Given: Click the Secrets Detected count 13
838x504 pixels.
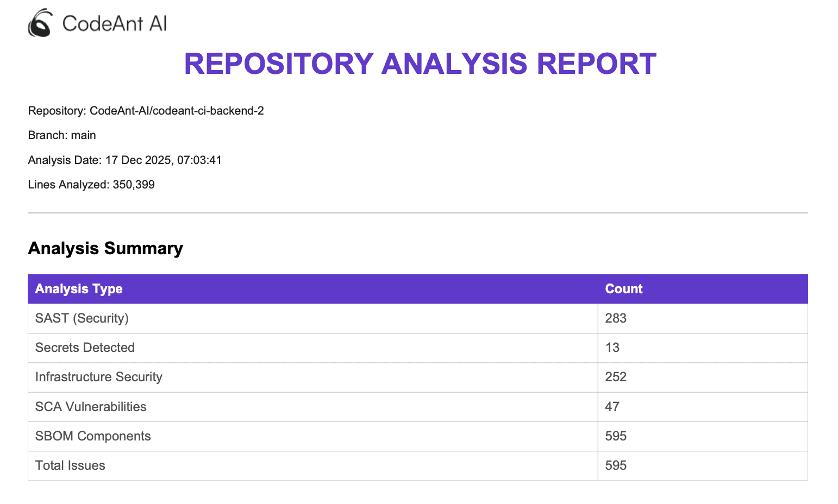Looking at the screenshot, I should (612, 348).
